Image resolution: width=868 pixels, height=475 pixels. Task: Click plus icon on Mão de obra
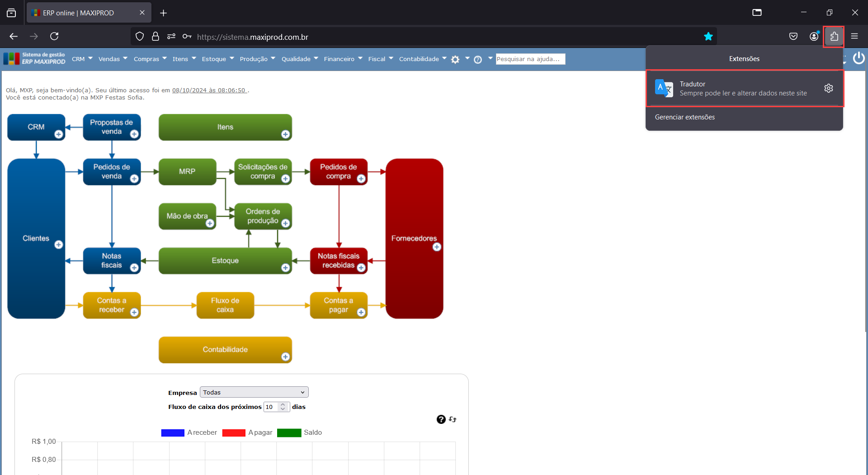210,223
